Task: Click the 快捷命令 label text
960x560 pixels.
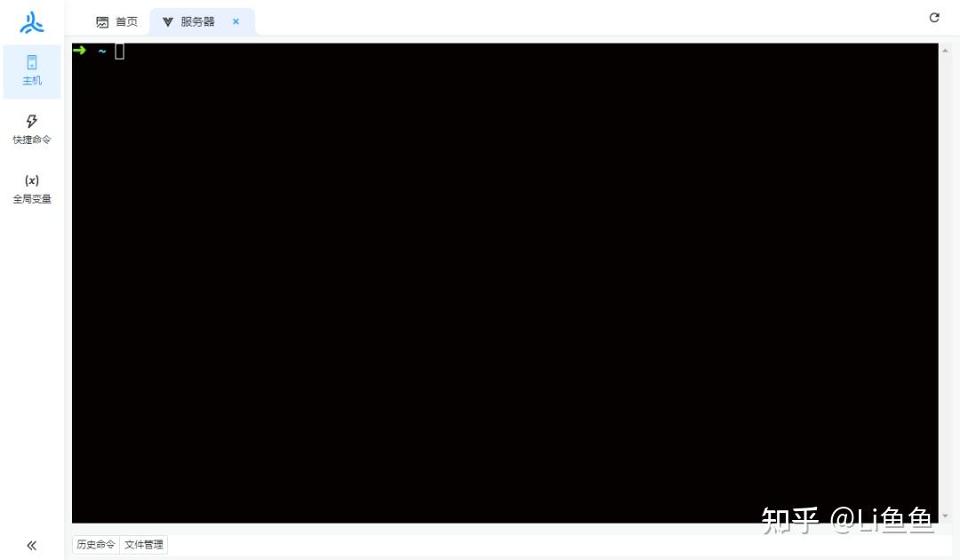Action: click(x=32, y=140)
